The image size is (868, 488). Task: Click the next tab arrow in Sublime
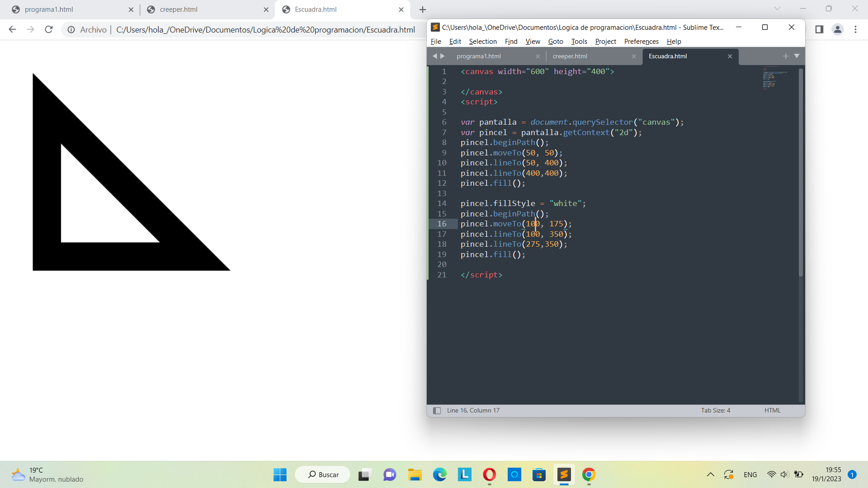tap(443, 56)
